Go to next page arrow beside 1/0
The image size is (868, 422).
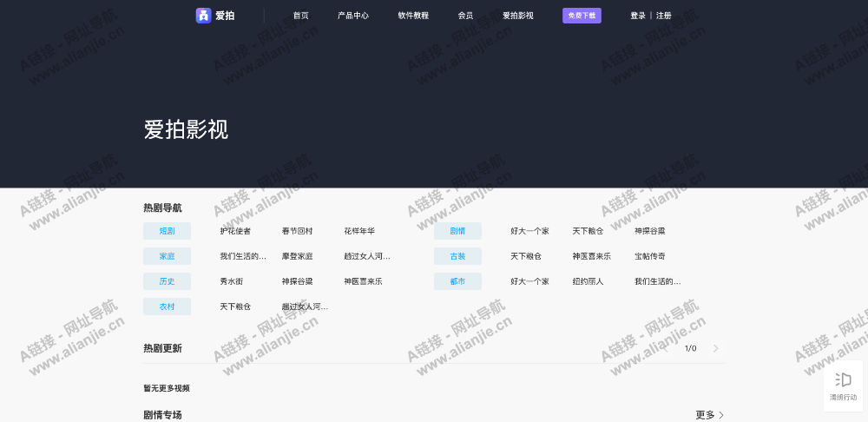click(716, 348)
